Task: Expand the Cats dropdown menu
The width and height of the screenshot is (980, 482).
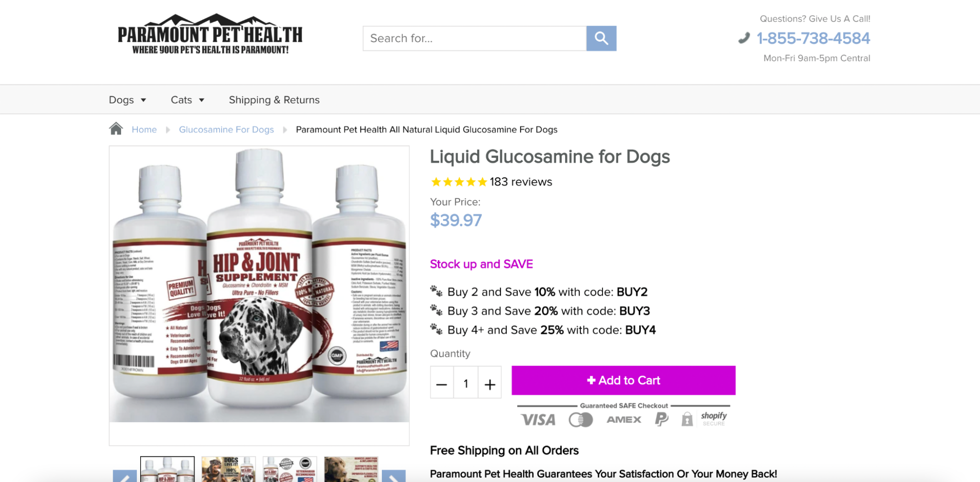Action: click(x=187, y=100)
